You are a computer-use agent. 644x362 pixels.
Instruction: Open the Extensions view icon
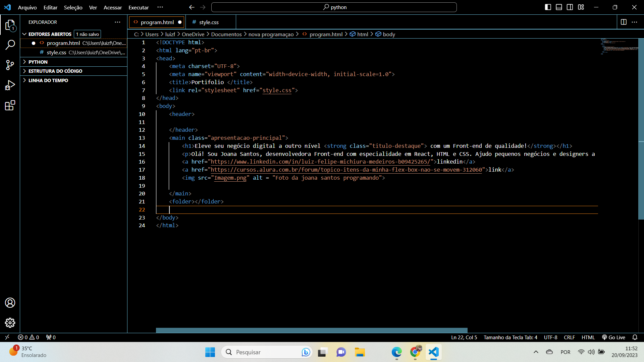click(x=10, y=105)
